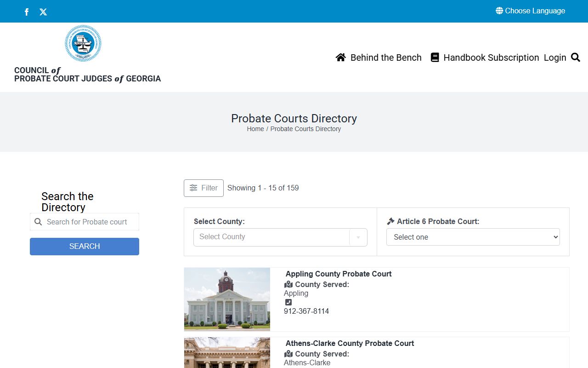Click the Council of Probate Court Judges title text
The width and height of the screenshot is (588, 368).
coord(87,75)
